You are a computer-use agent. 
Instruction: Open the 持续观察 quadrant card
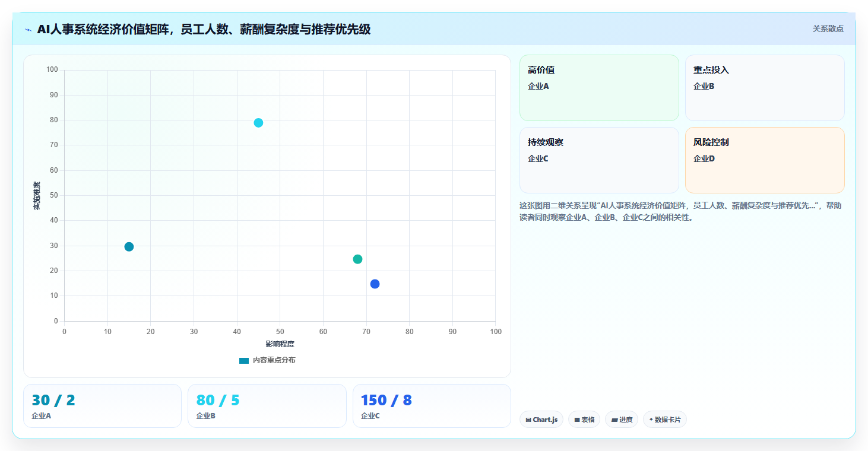[599, 160]
